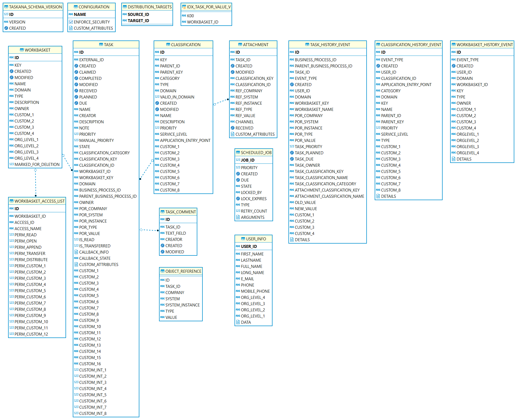Image resolution: width=517 pixels, height=420 pixels.
Task: Click the clock icon beside TASK CLAIMED
Action: click(76, 72)
